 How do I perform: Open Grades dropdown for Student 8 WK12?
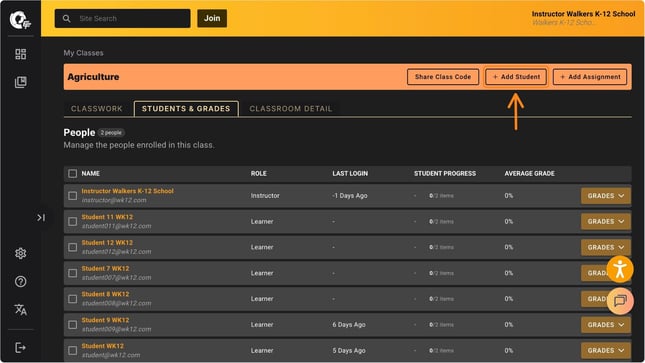coord(594,299)
